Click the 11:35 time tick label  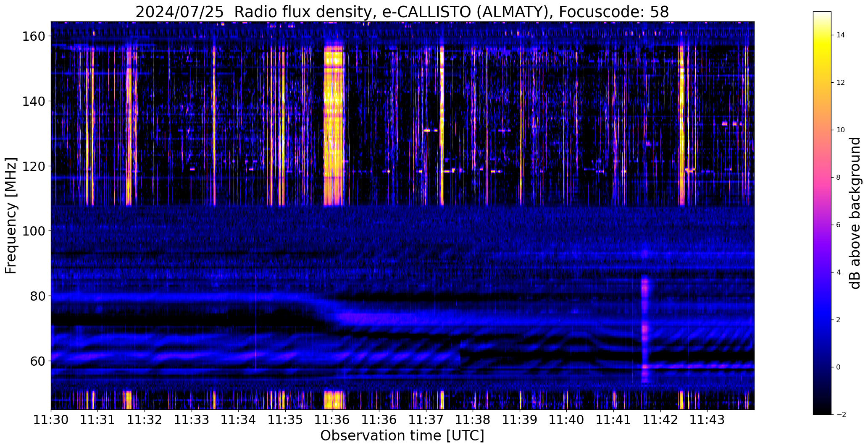[285, 419]
